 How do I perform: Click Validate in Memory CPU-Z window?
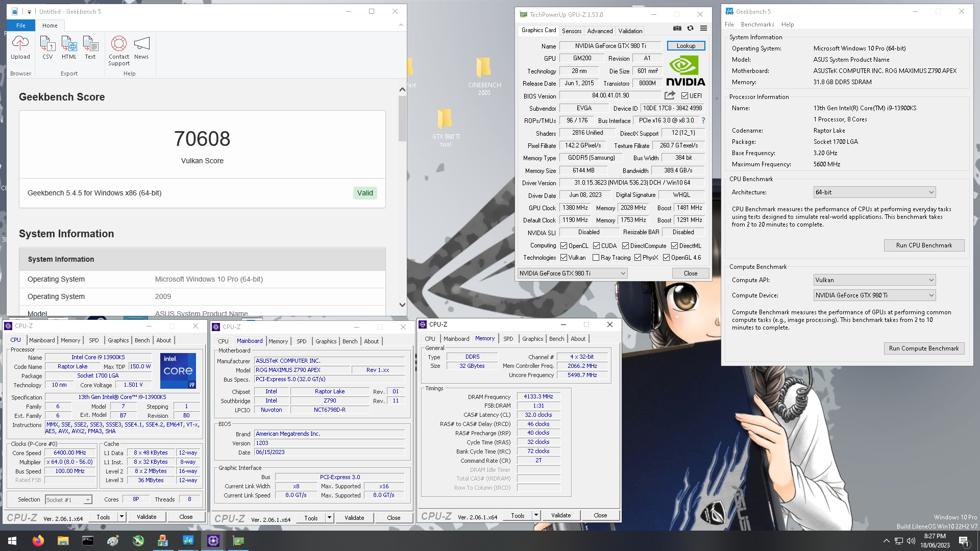coord(561,516)
